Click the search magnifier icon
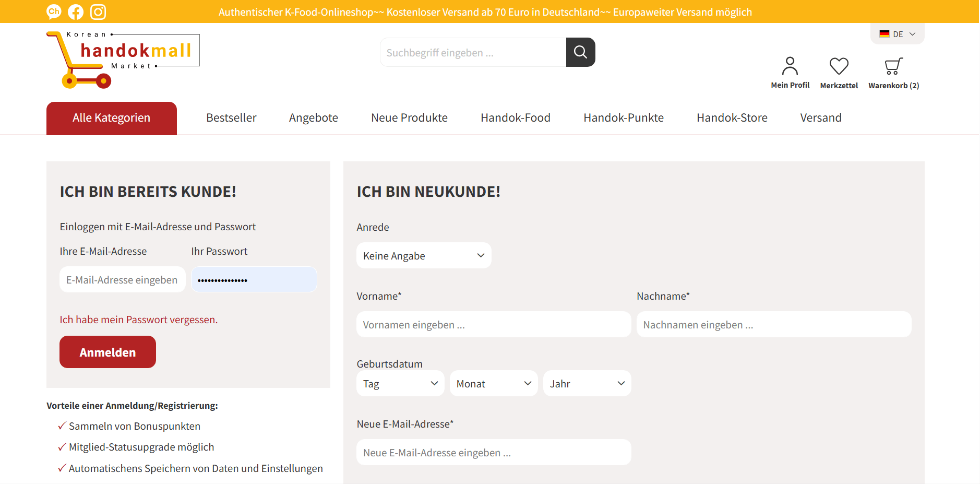Viewport: 980px width, 484px height. coord(580,52)
